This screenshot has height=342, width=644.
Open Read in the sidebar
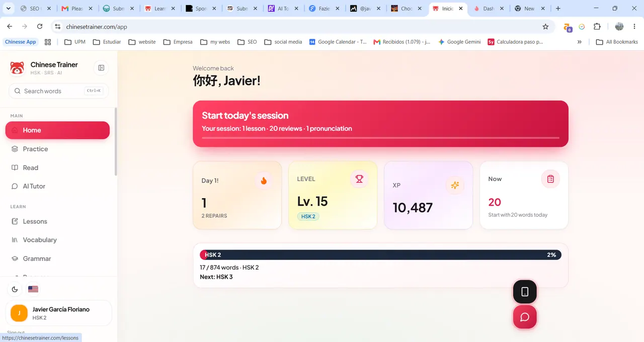pyautogui.click(x=57, y=167)
